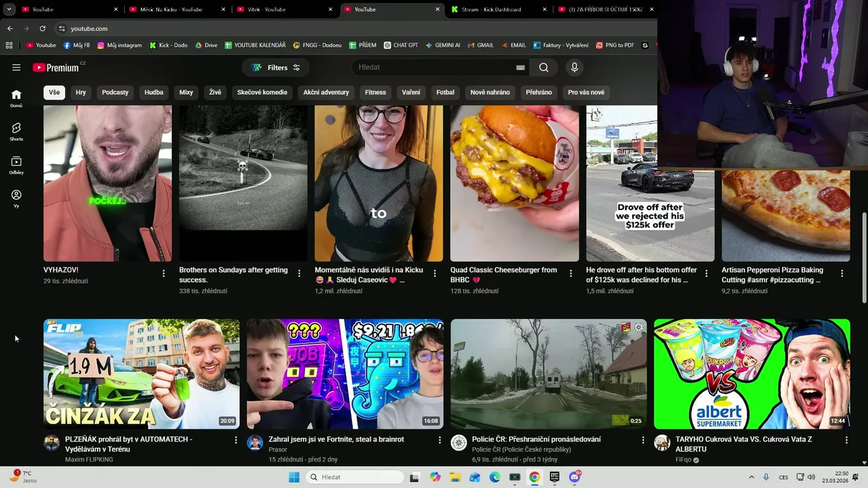Filter by Skečové komedie
The width and height of the screenshot is (868, 488).
(x=262, y=92)
